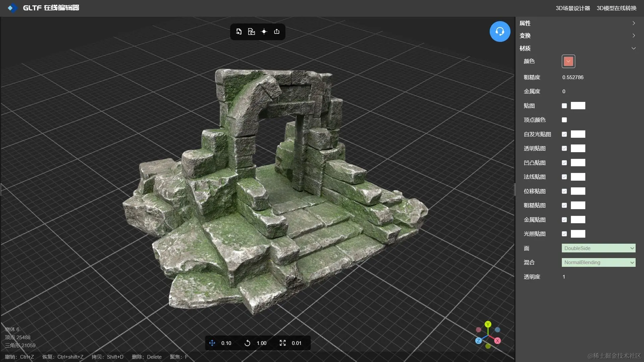This screenshot has height=362, width=644.
Task: Click the export share icon
Action: [x=277, y=32]
